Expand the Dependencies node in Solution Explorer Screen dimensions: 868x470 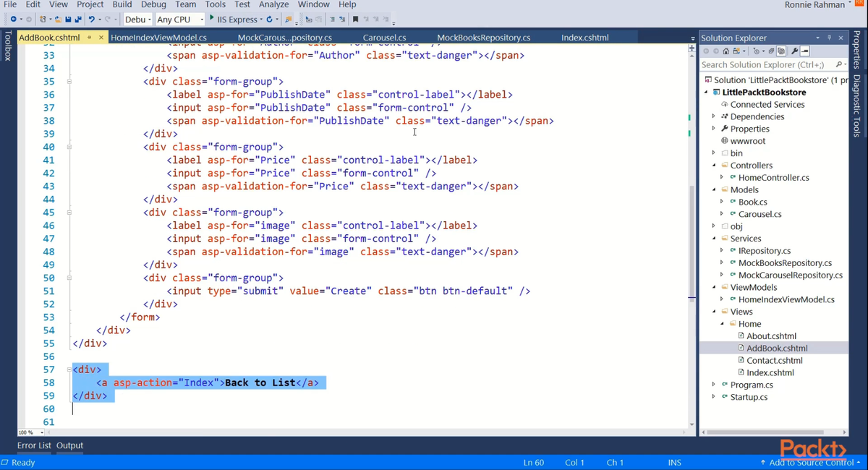point(714,116)
